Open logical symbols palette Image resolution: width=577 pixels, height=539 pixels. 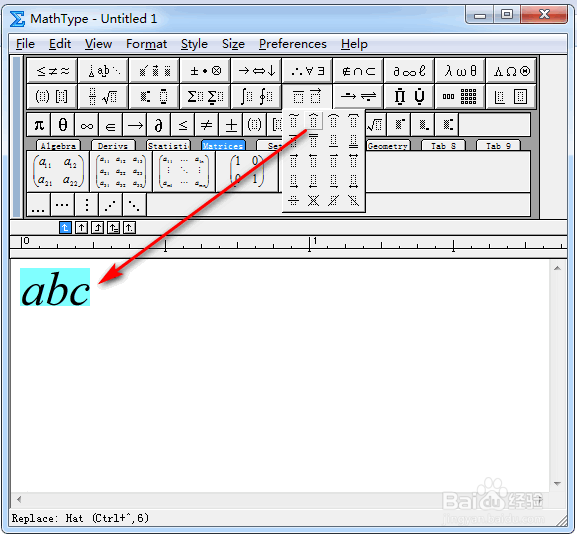(x=307, y=70)
